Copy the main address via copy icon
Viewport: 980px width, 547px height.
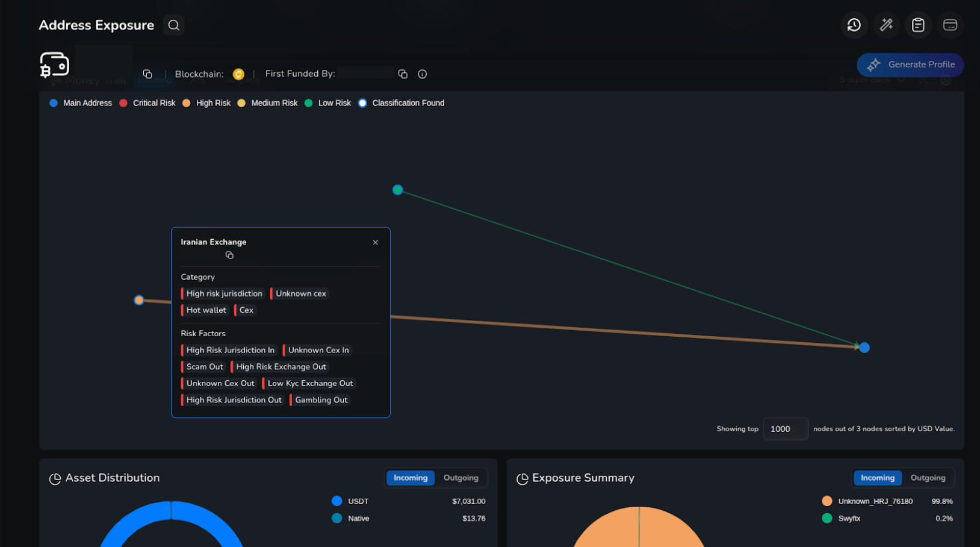tap(147, 74)
